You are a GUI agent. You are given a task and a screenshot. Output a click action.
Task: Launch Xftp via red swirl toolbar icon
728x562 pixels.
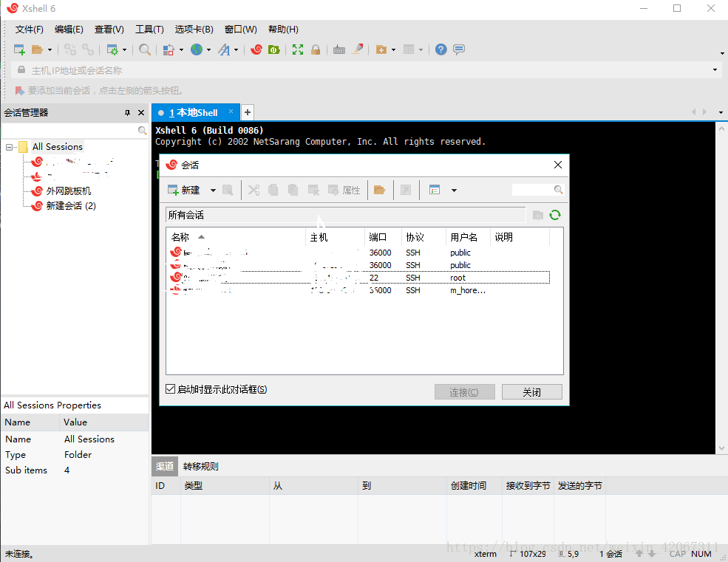[256, 49]
